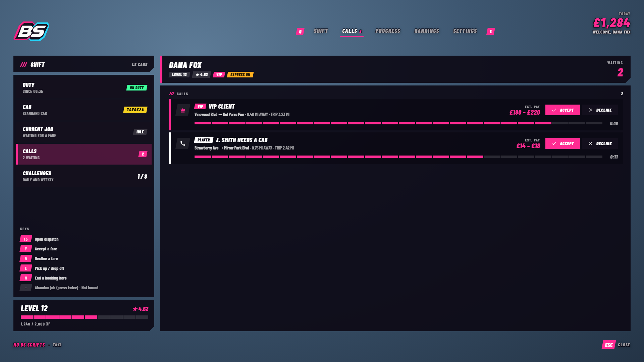Toggle the ON DUTY status badge
This screenshot has height=362, width=644.
(x=137, y=88)
